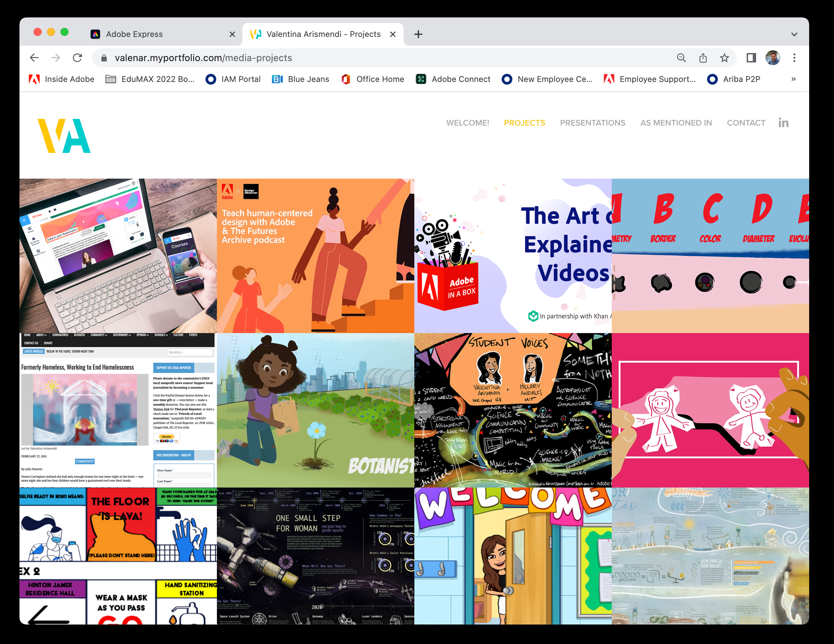Screen dimensions: 834x644
Task: Open the WELCOME! nav link
Action: click(467, 123)
